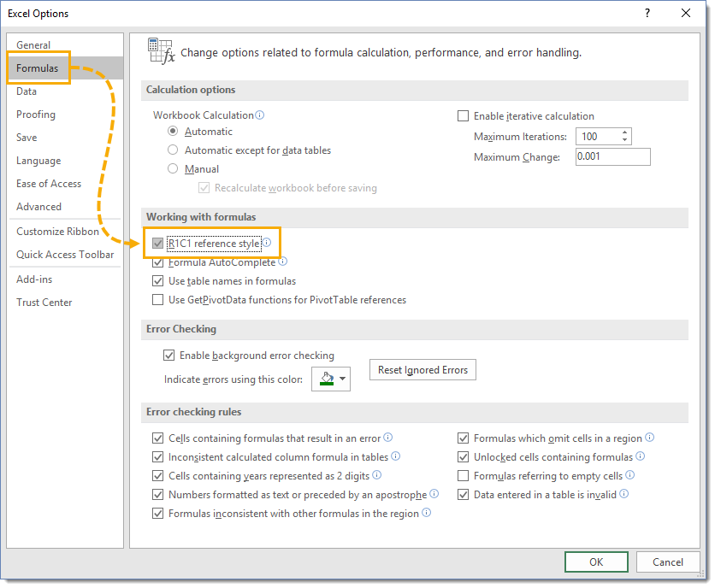Increase Maximum Iterations with the up spinner
Viewport: 715px width, 588px height.
pyautogui.click(x=624, y=132)
